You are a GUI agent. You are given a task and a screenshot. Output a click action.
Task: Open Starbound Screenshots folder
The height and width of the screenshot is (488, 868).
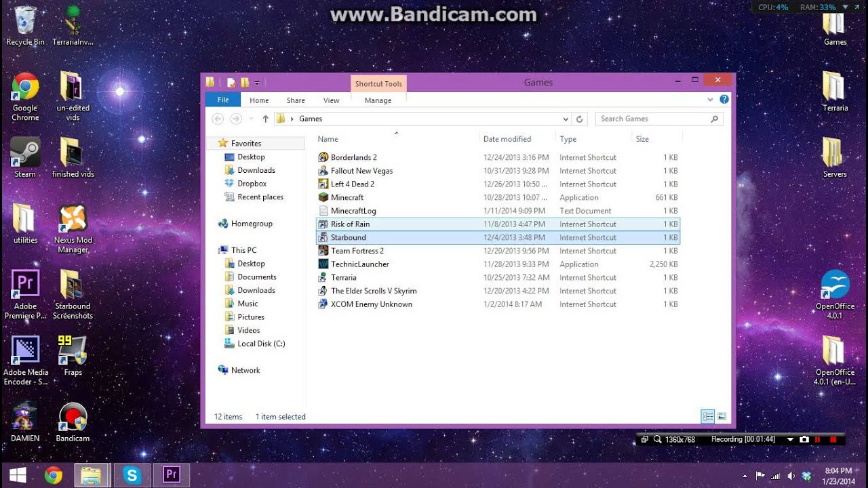pyautogui.click(x=73, y=294)
